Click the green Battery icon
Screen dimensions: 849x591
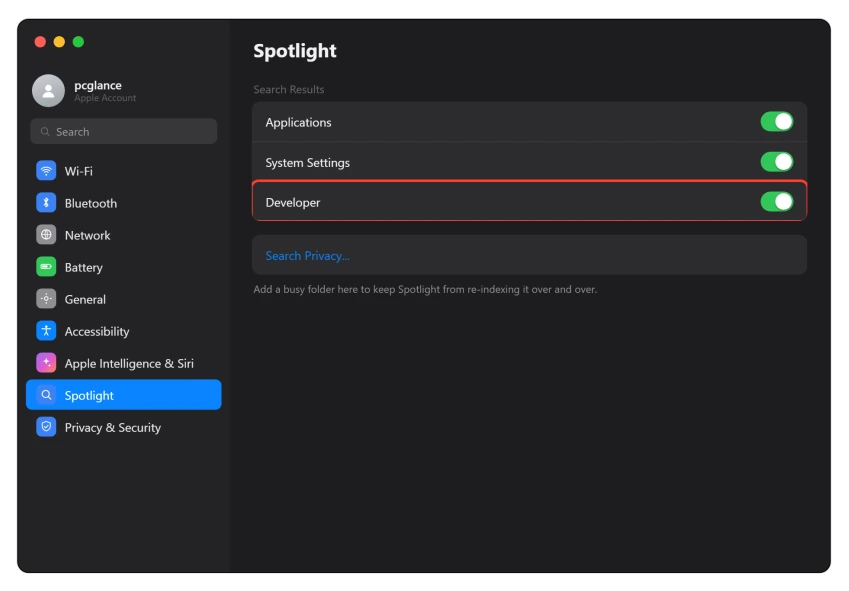click(46, 267)
